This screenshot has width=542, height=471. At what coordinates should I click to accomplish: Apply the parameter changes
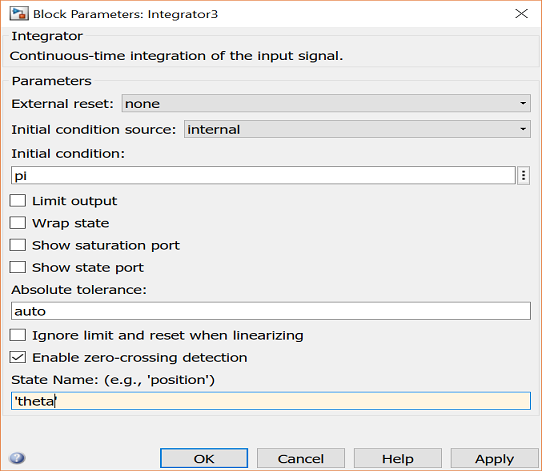tap(494, 459)
